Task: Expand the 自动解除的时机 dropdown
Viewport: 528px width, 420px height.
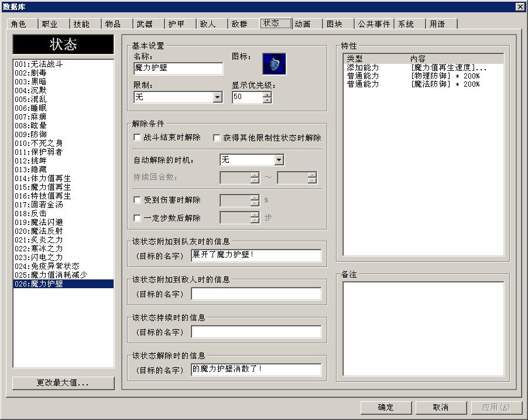Action: [279, 160]
